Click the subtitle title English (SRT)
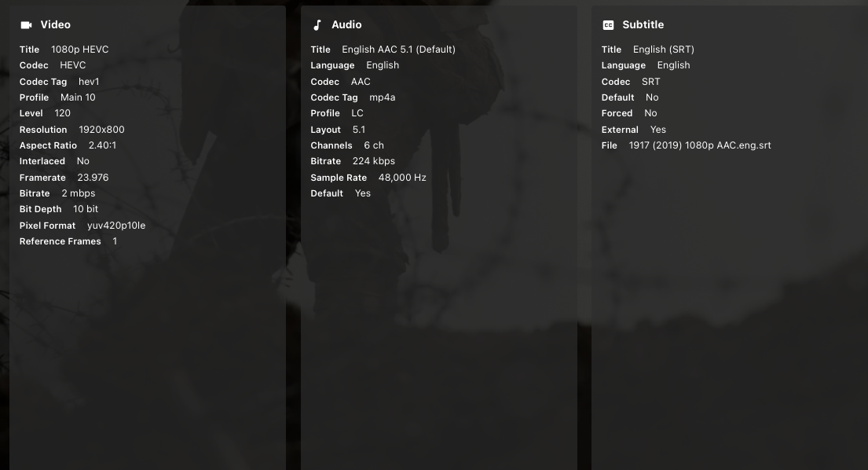Viewport: 868px width, 470px height. pos(664,50)
